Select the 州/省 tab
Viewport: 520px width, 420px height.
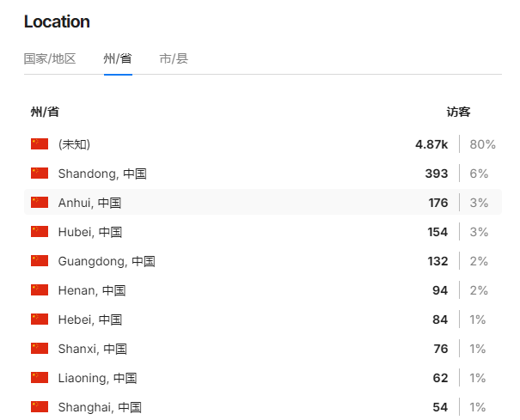tap(118, 58)
